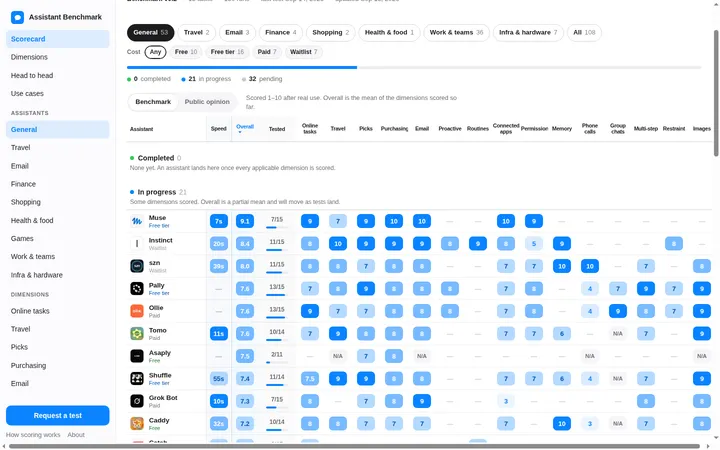The height and width of the screenshot is (450, 720).
Task: Click the 21 in progress status
Action: (206, 79)
